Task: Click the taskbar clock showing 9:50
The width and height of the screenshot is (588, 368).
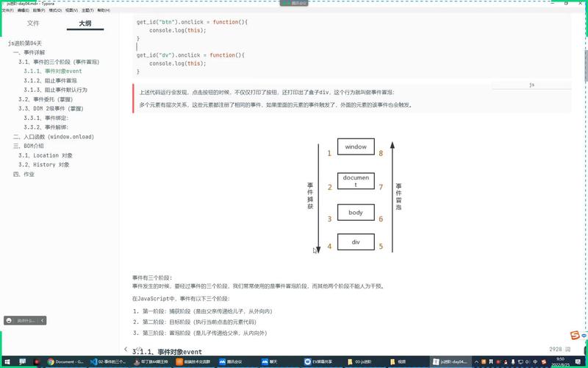Action: click(561, 361)
